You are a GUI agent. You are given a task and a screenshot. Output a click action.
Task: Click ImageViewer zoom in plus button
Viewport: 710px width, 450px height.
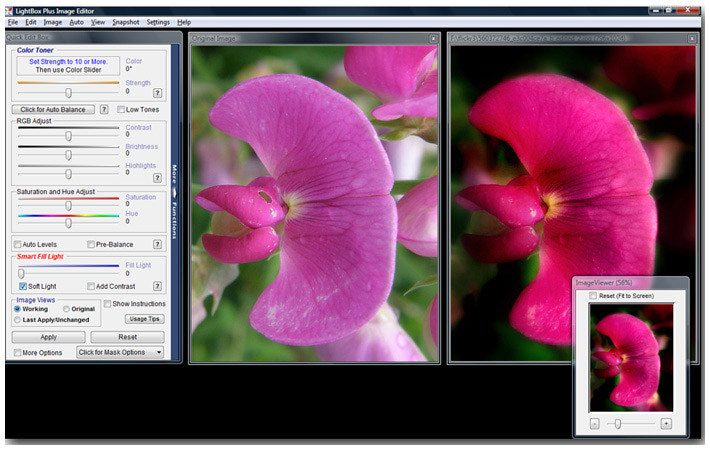coord(666,424)
